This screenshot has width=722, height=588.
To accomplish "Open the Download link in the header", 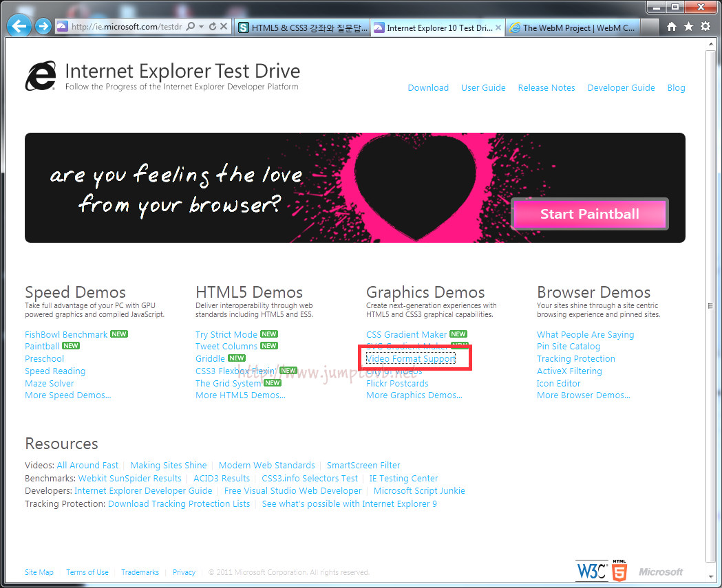I will pyautogui.click(x=428, y=87).
